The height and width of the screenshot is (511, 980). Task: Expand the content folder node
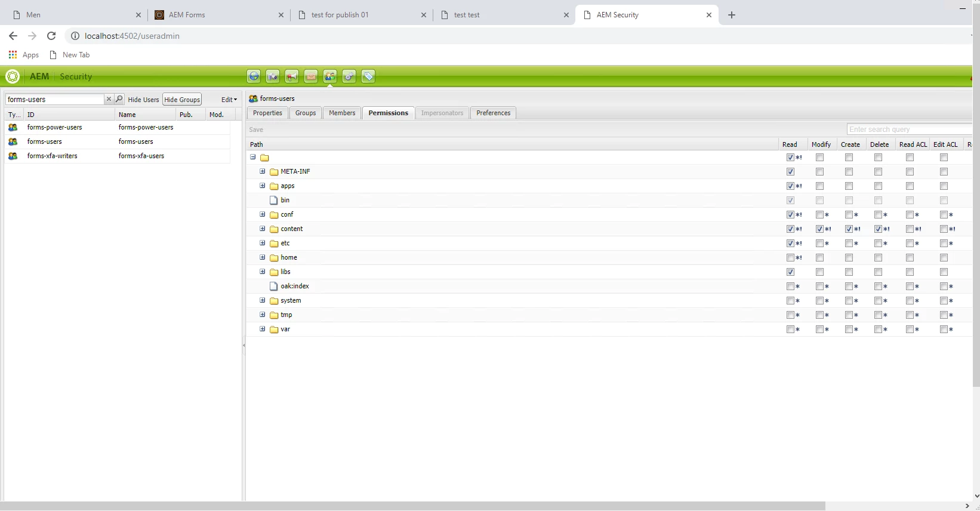click(262, 229)
